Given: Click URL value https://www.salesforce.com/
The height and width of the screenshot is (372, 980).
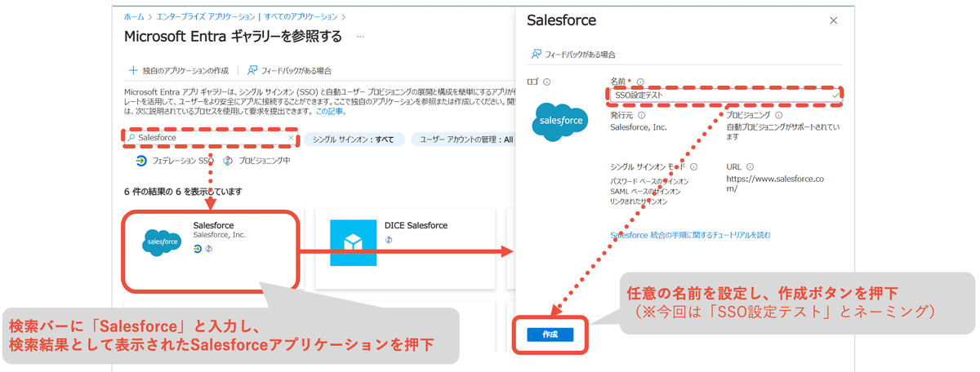Looking at the screenshot, I should click(x=775, y=184).
